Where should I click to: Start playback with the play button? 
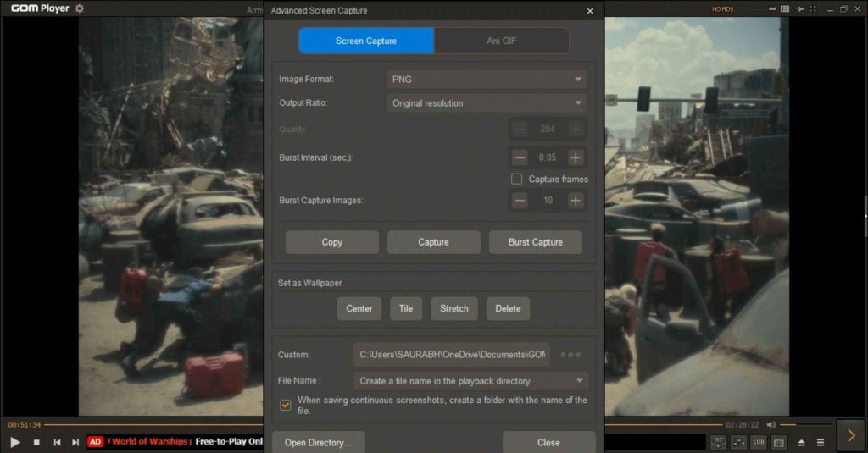click(15, 442)
